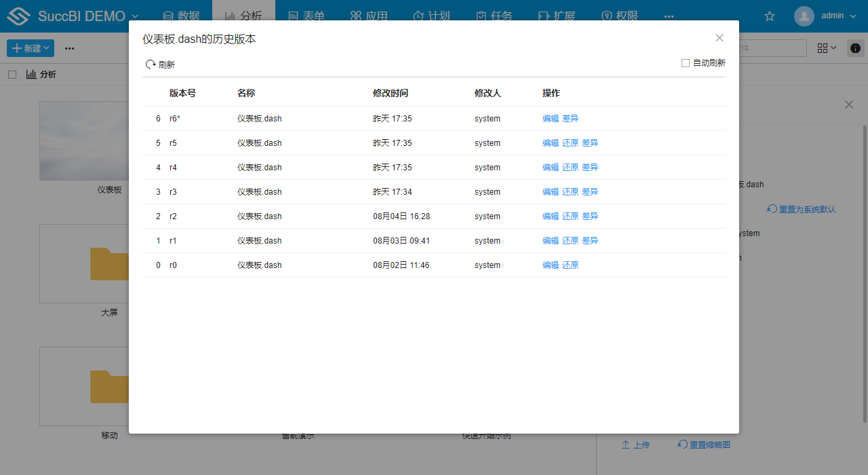The image size is (868, 475).
Task: Click the upload icon button
Action: (626, 444)
